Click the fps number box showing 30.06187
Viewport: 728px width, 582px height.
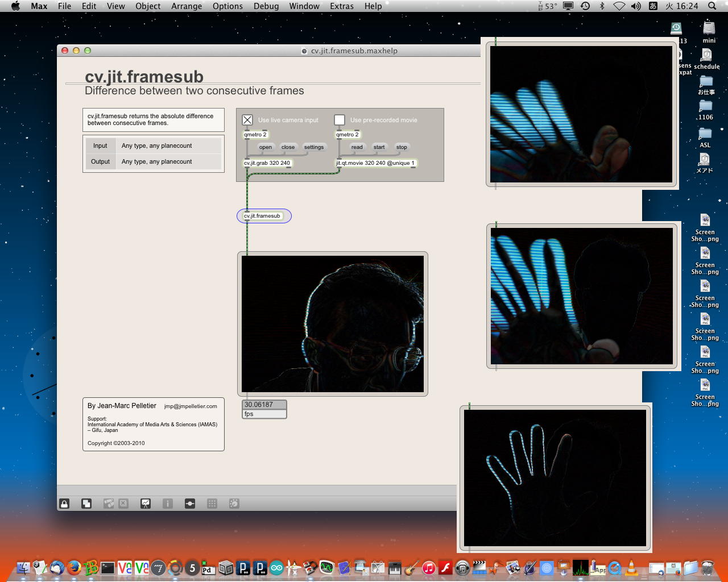[x=264, y=405]
